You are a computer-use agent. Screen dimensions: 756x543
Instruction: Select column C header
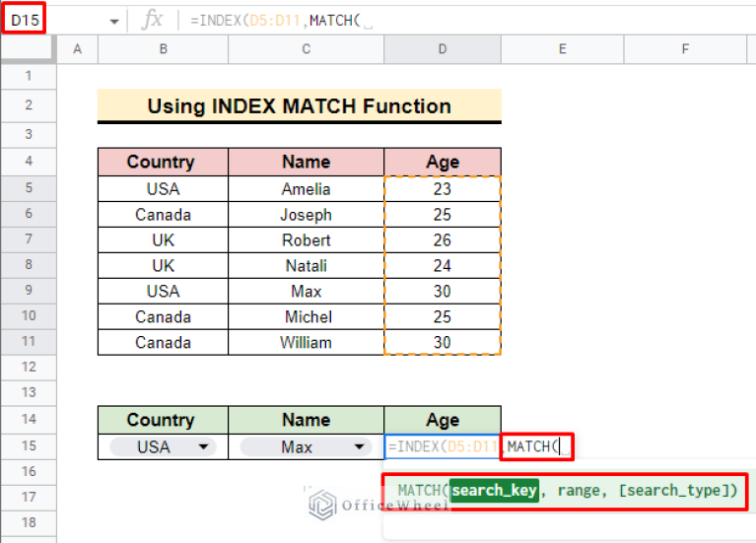tap(307, 48)
